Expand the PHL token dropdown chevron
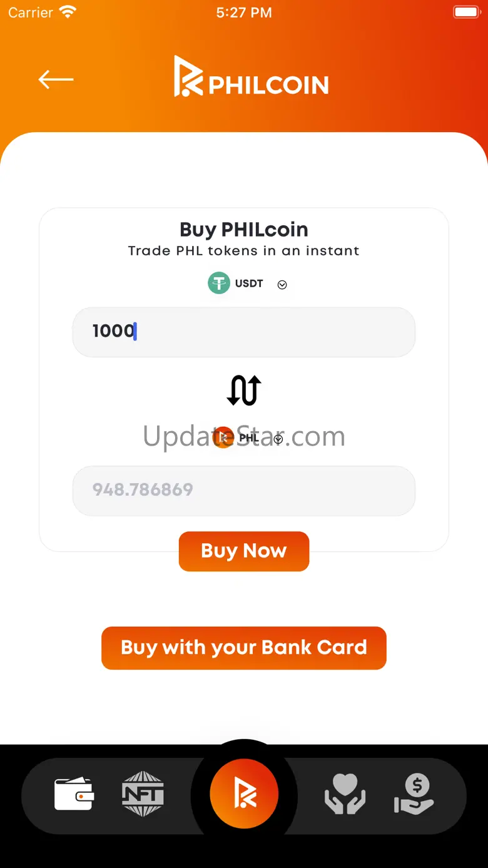488x868 pixels. 278,439
